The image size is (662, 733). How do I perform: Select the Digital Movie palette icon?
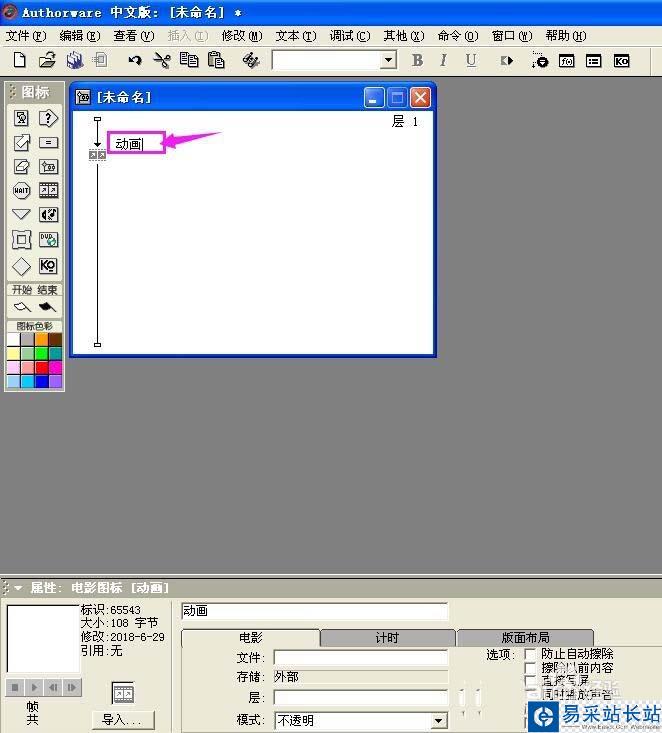pos(48,190)
